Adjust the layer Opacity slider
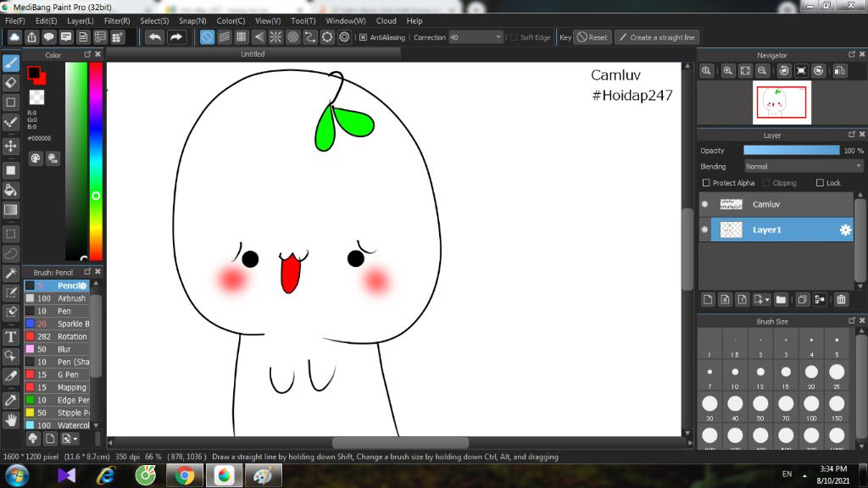The image size is (868, 488). pos(792,151)
